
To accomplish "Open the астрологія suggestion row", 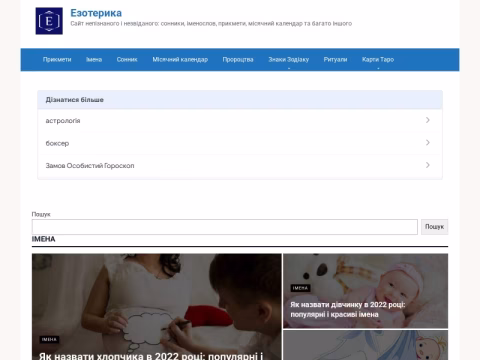I will click(240, 120).
